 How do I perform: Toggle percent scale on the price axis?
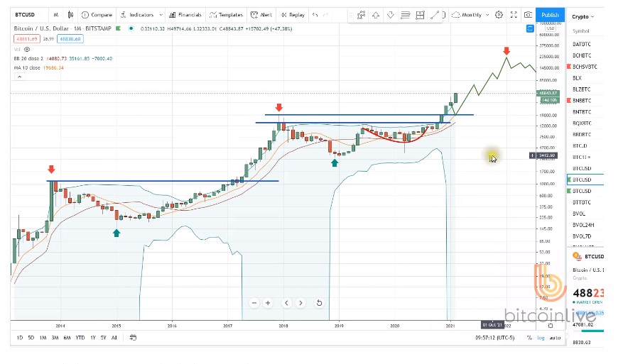click(529, 338)
